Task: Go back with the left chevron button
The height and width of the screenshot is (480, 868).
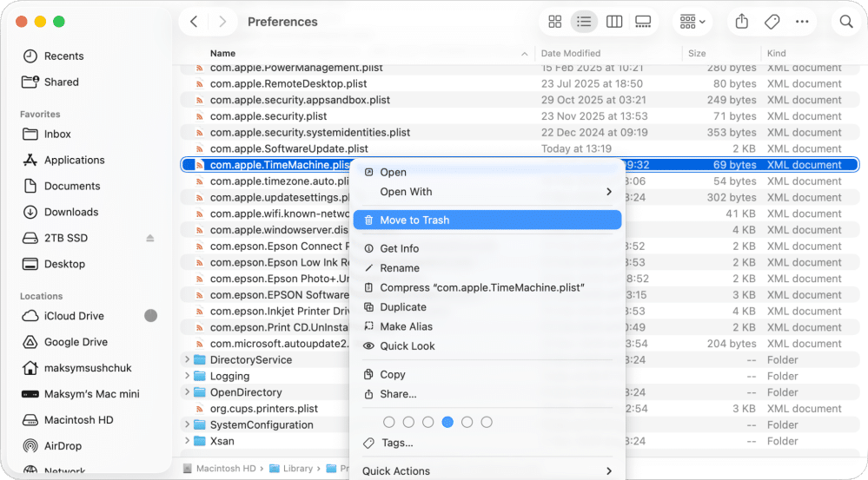Action: 194,22
